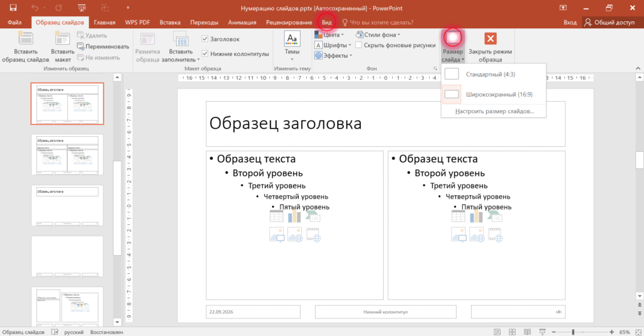Enable the Скрыть фоновые рисунки checkbox
644x336 pixels.
pos(358,45)
